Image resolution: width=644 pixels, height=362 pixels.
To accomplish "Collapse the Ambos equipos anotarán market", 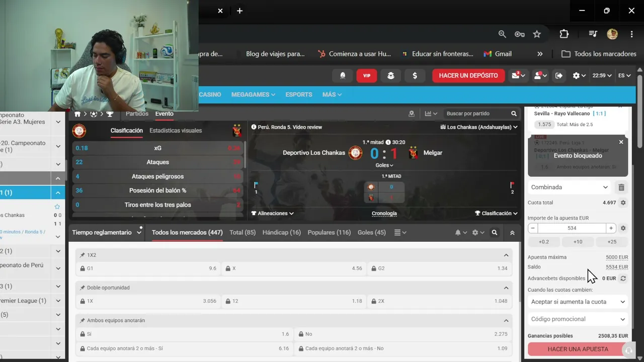I will pyautogui.click(x=506, y=321).
